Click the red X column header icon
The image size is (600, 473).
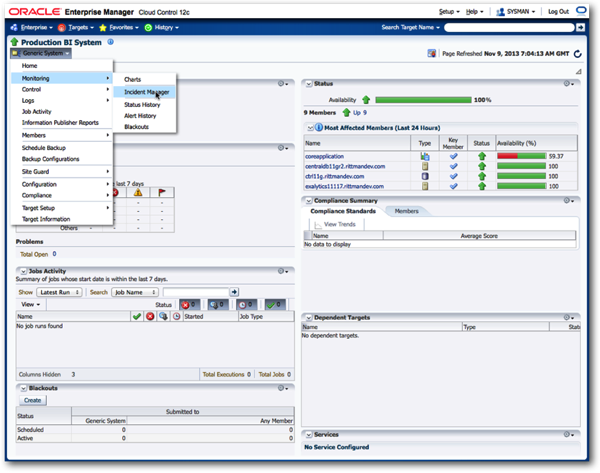click(150, 316)
